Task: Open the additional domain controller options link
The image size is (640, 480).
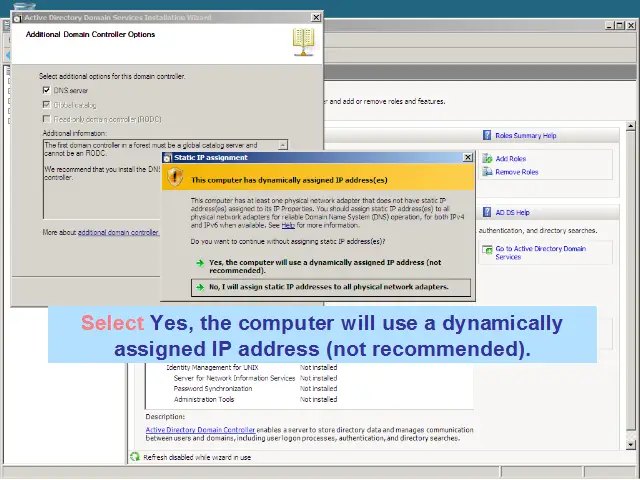Action: tap(118, 232)
